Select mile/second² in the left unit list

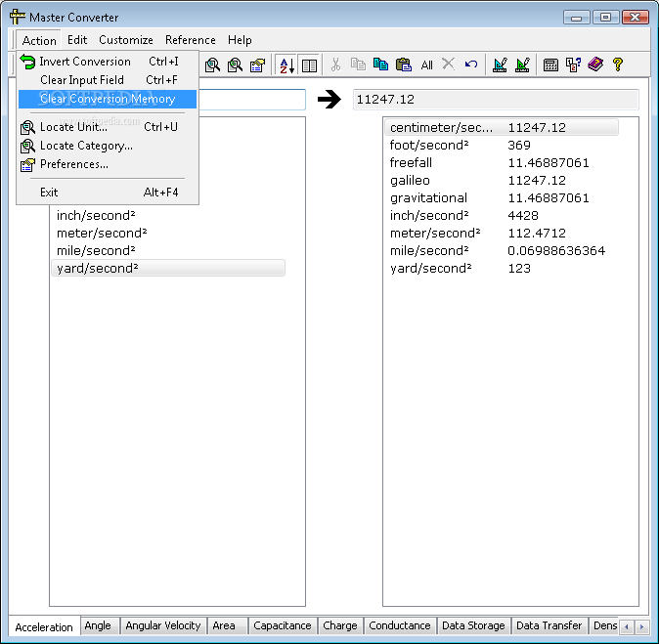click(x=168, y=251)
